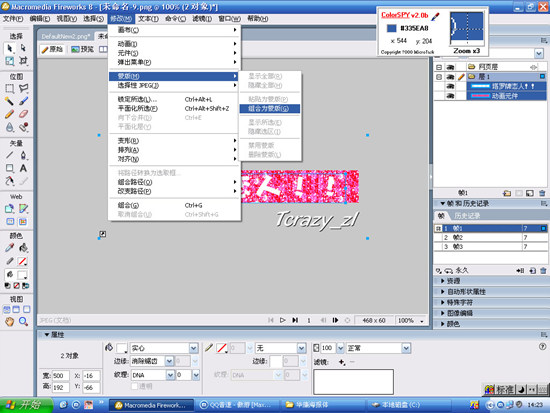Select 锁定所选 menu entry
Viewport: 550px width, 413px height.
pyautogui.click(x=174, y=99)
